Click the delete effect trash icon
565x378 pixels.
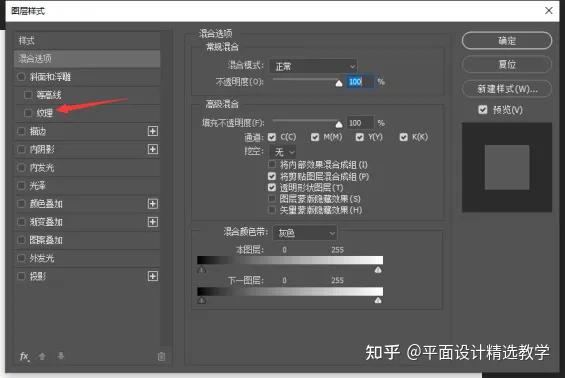pyautogui.click(x=161, y=356)
